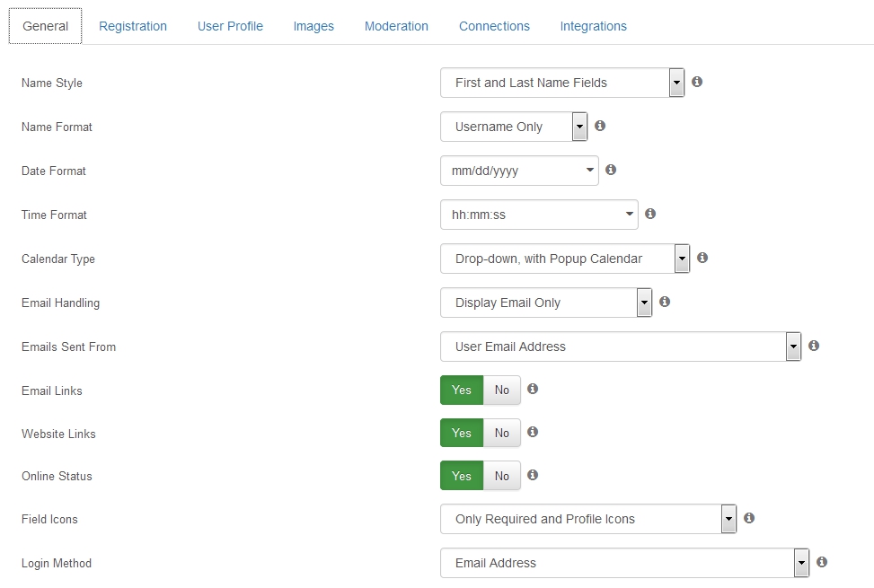Open the Name Style dropdown
The width and height of the screenshot is (874, 588).
[562, 83]
